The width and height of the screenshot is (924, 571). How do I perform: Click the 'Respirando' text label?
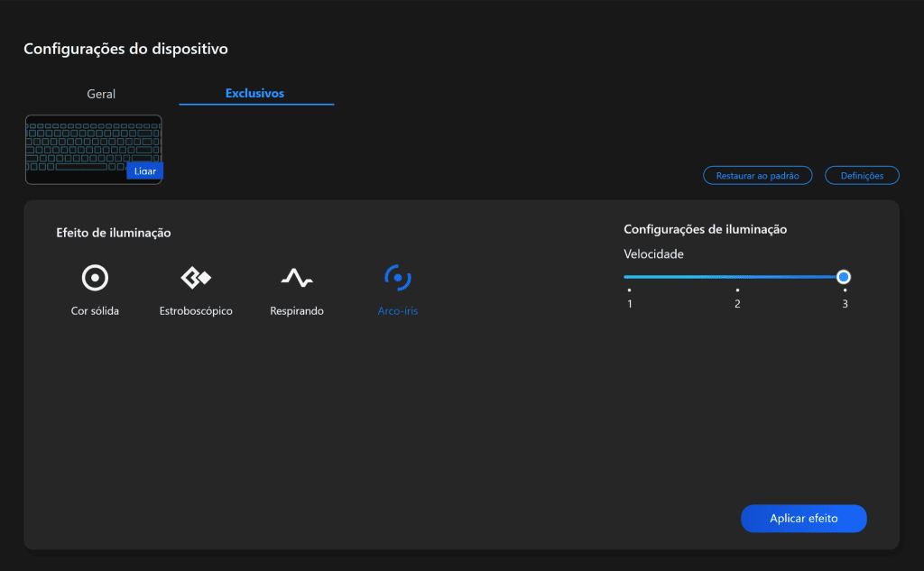[x=296, y=311]
